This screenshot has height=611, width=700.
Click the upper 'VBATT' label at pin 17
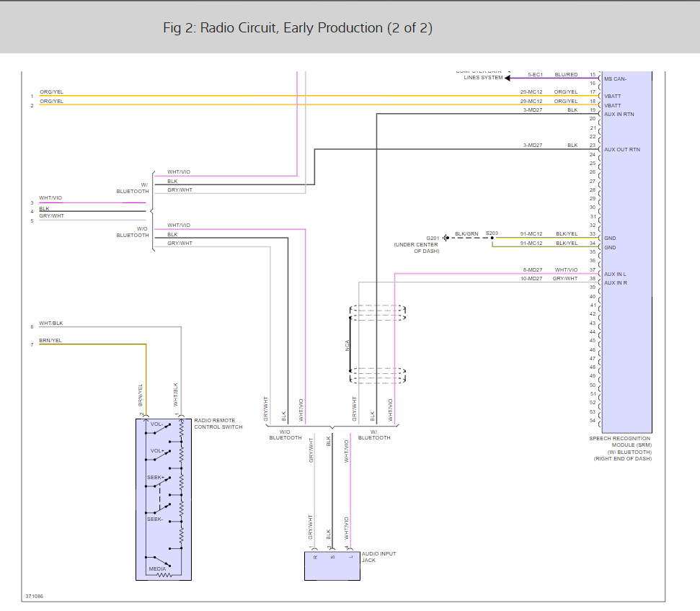click(613, 97)
